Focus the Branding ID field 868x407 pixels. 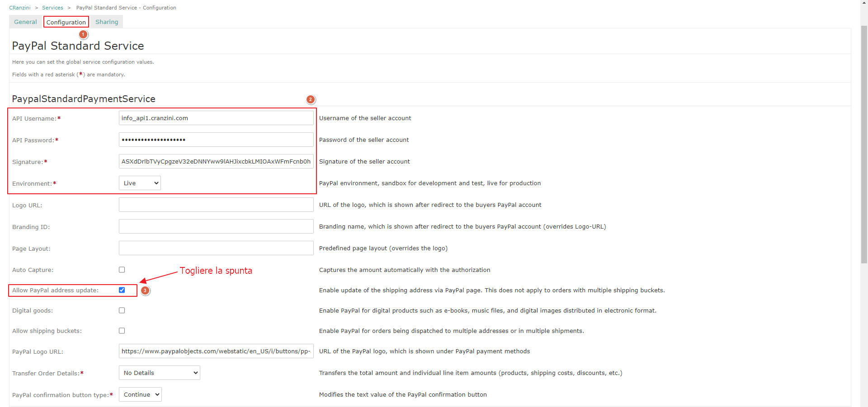pyautogui.click(x=216, y=226)
